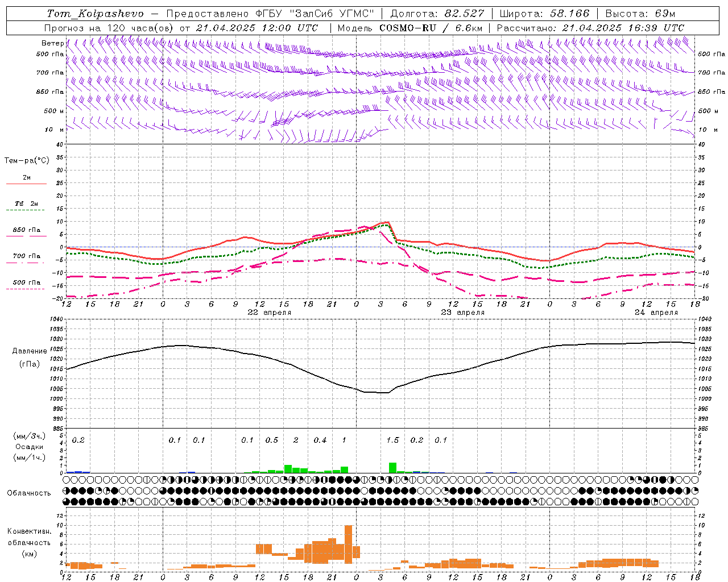Click the tallest orange convective cloud bar
The width and height of the screenshot is (728, 582).
tap(349, 544)
